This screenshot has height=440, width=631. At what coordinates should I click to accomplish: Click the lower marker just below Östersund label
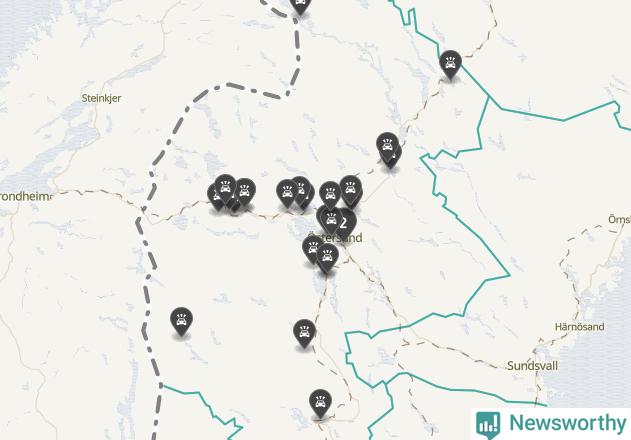327,257
